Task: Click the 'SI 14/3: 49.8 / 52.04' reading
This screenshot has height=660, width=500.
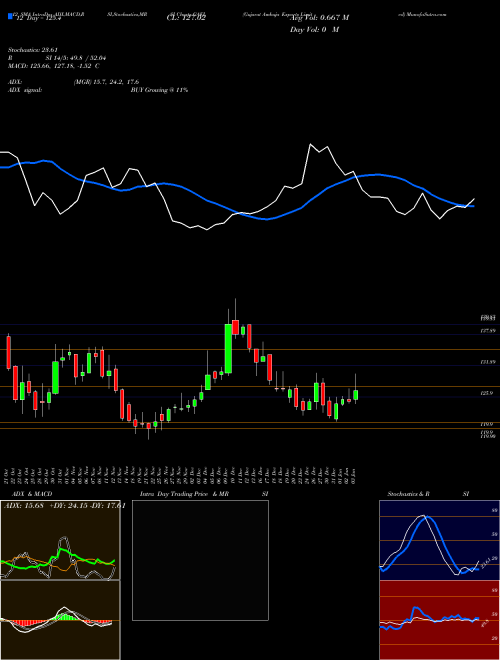Action: click(76, 58)
